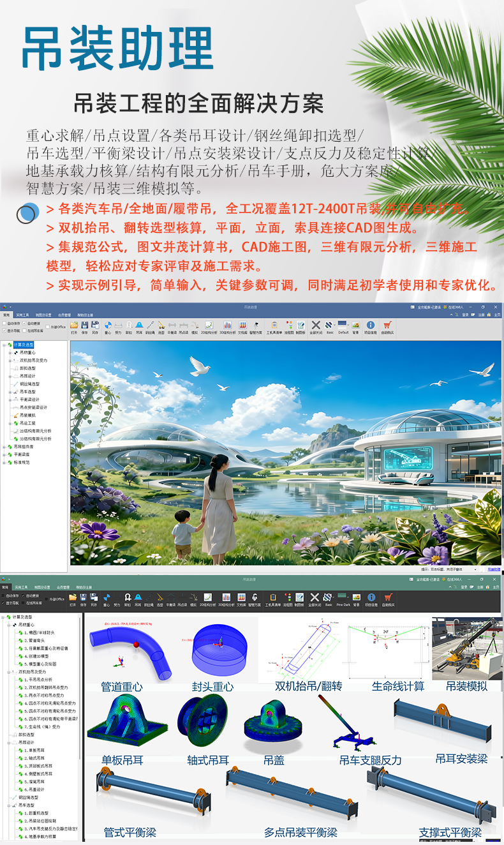Click the 自助购买 cart icon in the upper window

coord(387,325)
